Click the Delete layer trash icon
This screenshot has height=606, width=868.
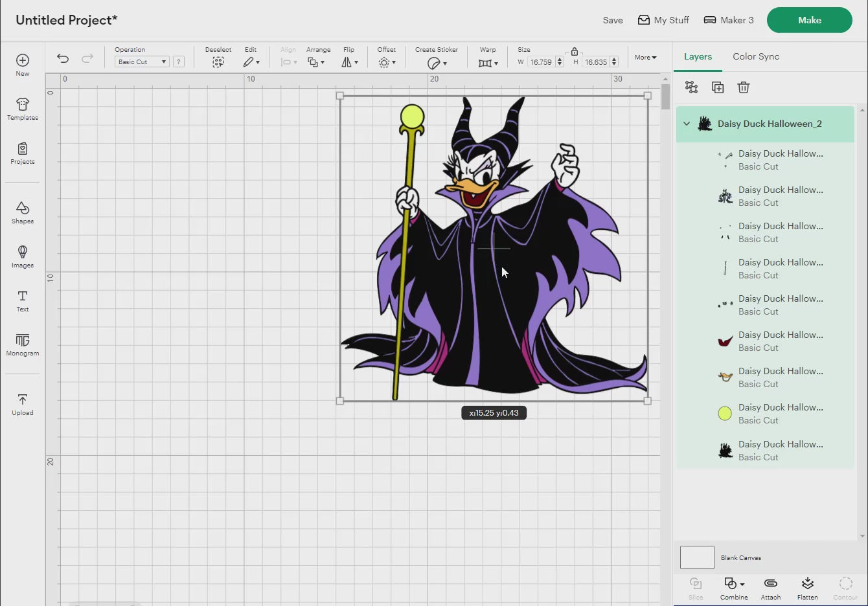tap(744, 87)
